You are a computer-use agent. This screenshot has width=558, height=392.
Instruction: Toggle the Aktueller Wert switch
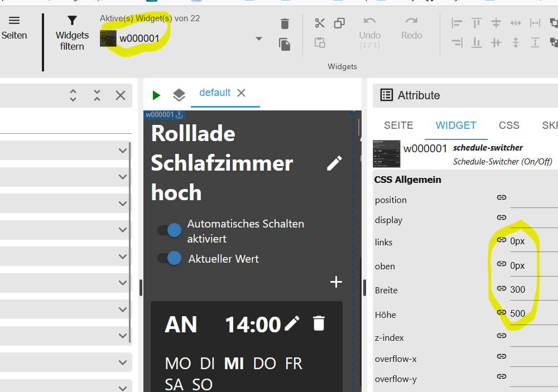(x=170, y=258)
